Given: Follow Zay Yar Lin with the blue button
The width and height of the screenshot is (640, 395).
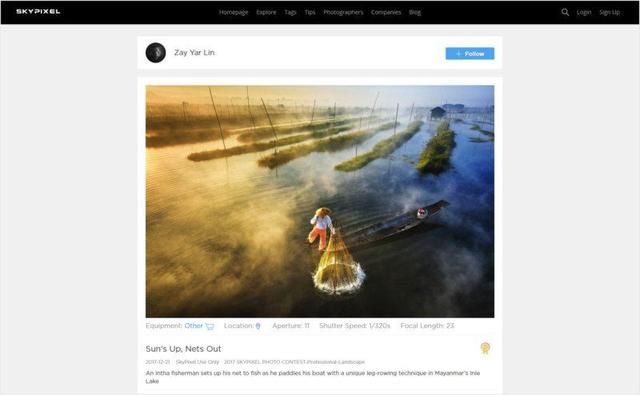Looking at the screenshot, I should [470, 53].
